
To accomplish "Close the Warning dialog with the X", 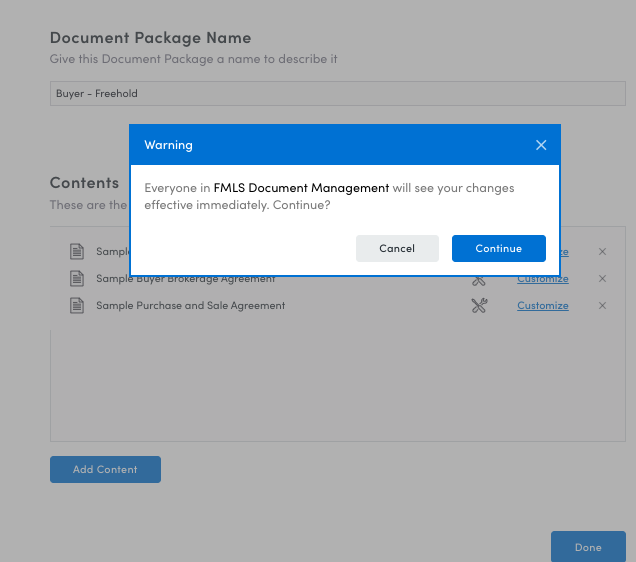I will (541, 145).
